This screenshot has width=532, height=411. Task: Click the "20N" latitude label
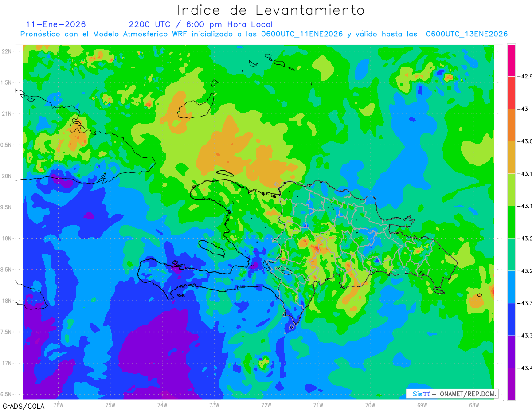point(7,176)
